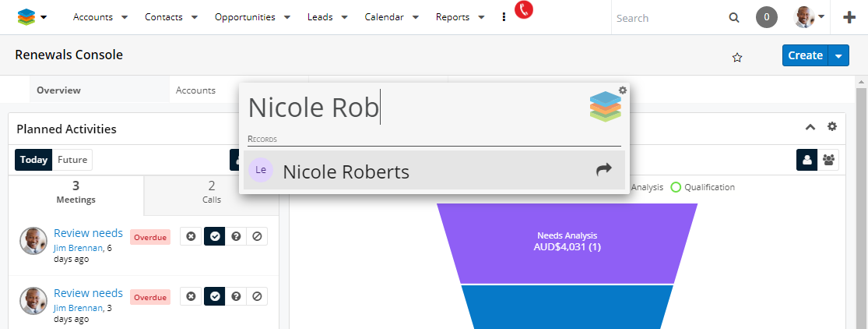Switch planned activities to Future

point(72,160)
